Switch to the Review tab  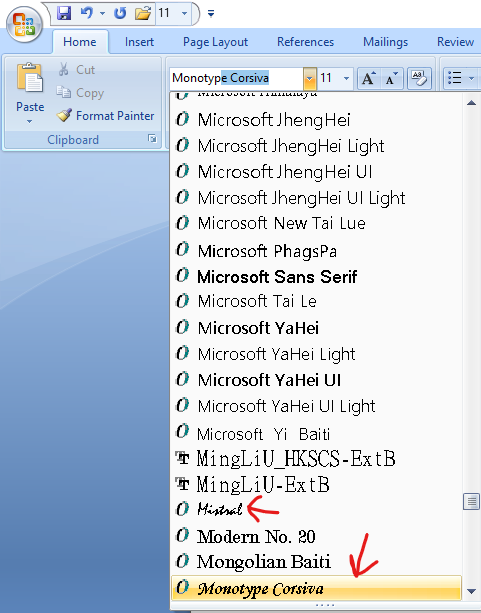click(x=455, y=42)
